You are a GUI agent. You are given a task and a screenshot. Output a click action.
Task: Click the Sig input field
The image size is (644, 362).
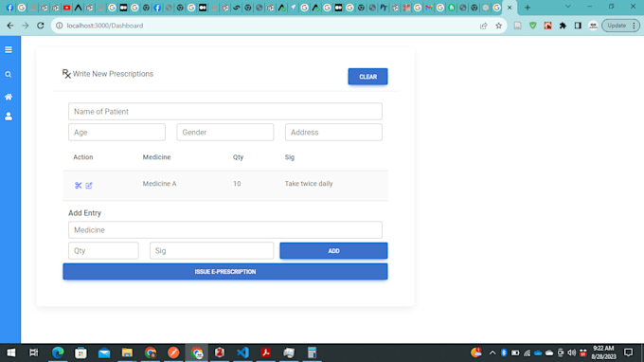pos(211,250)
